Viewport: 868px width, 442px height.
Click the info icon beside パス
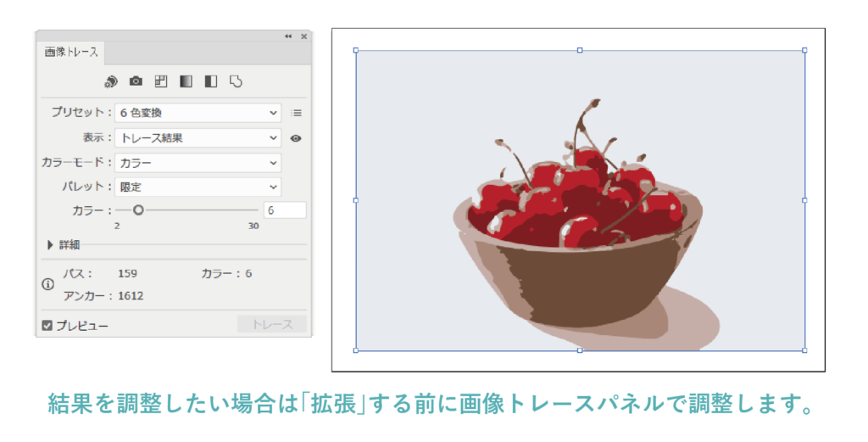pos(48,284)
